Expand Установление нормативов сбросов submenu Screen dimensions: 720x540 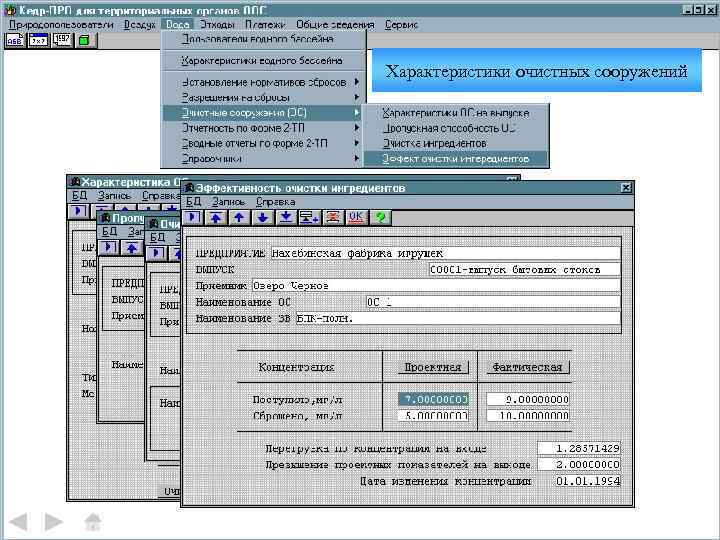point(264,82)
